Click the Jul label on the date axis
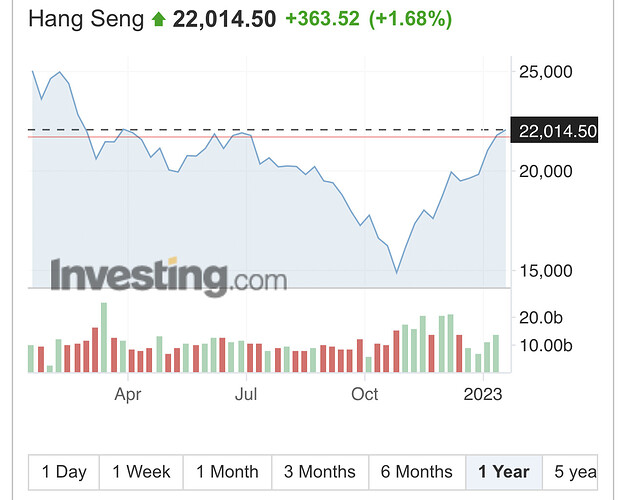The width and height of the screenshot is (626, 500). click(246, 395)
